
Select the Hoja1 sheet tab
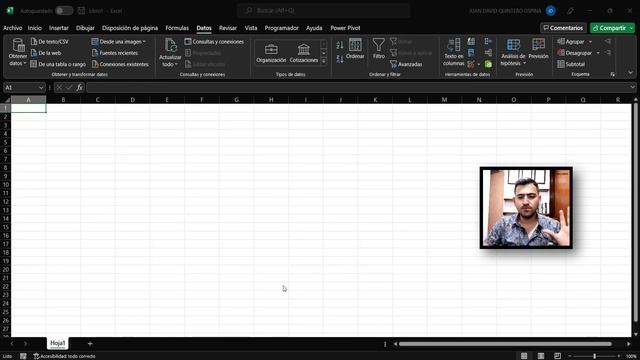point(58,343)
